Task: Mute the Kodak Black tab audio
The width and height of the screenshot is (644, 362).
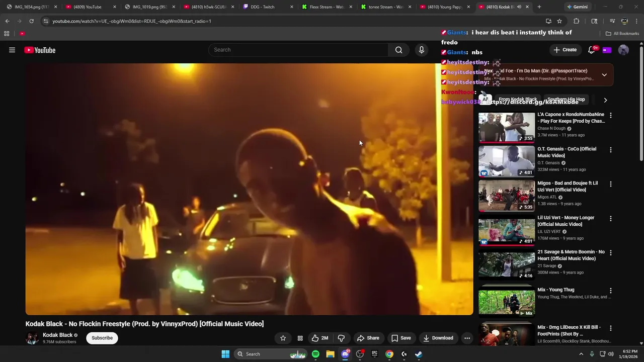Action: click(x=519, y=7)
